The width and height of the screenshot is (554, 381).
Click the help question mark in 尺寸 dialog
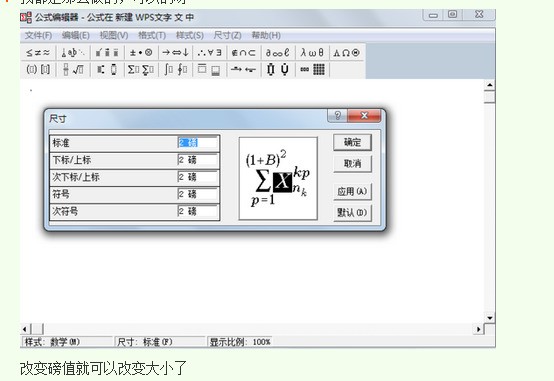[337, 115]
